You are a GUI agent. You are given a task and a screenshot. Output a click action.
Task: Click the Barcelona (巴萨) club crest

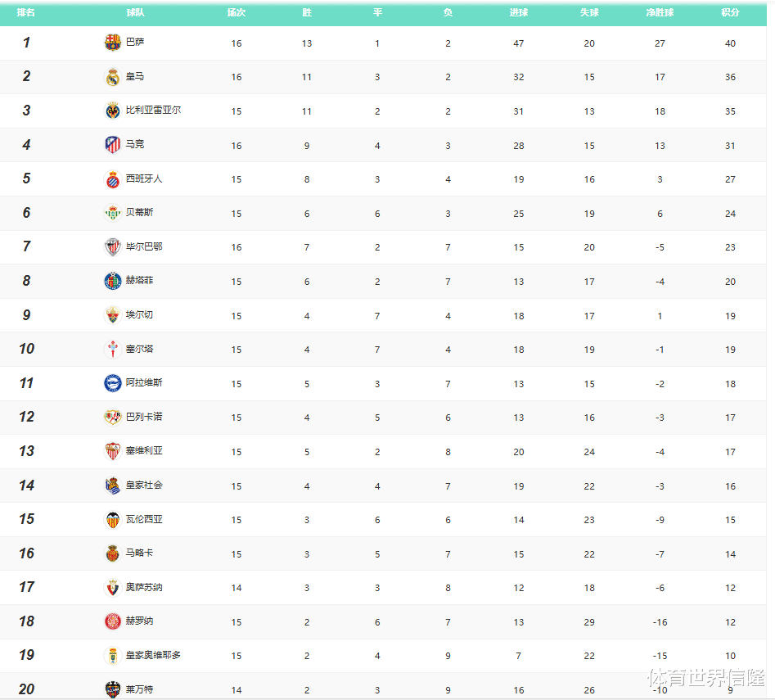coord(113,43)
